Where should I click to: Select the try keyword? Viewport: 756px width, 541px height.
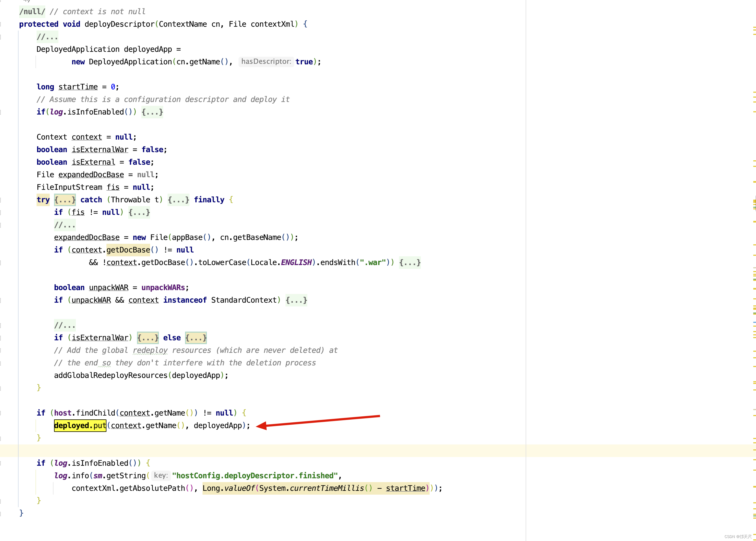(43, 200)
